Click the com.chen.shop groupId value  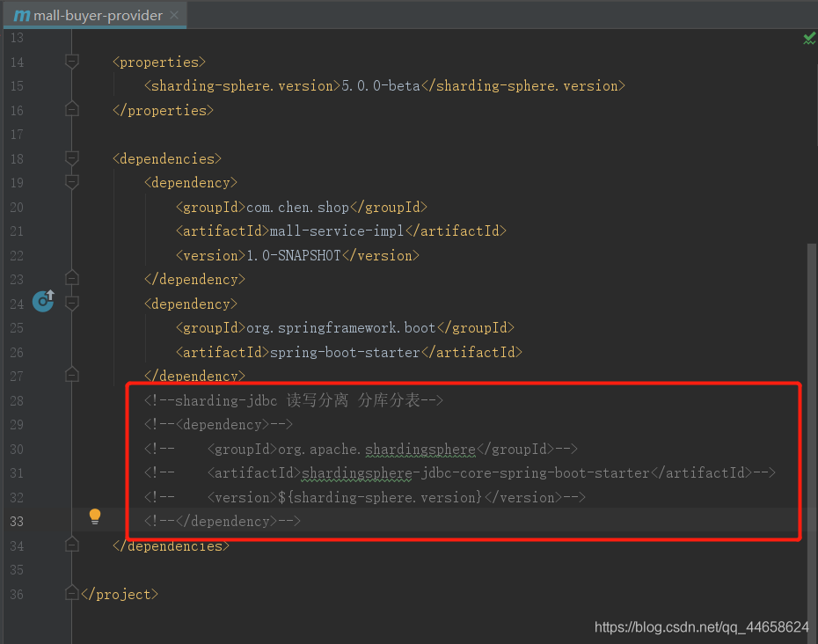click(297, 207)
